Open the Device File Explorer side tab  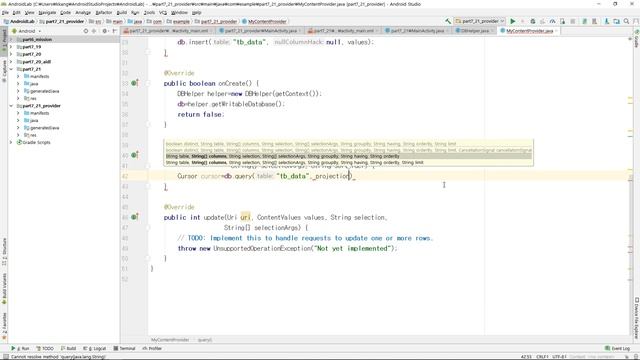pyautogui.click(x=636, y=318)
